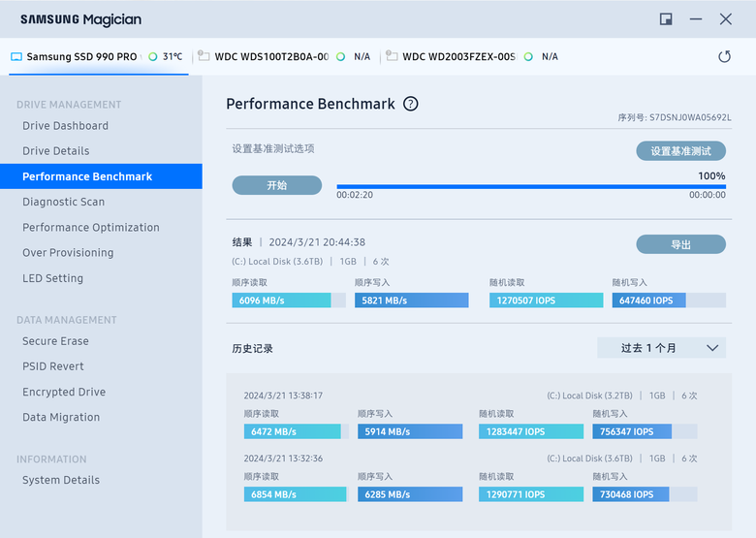
Task: Click the elapsed time 00:02:20
Action: point(355,195)
